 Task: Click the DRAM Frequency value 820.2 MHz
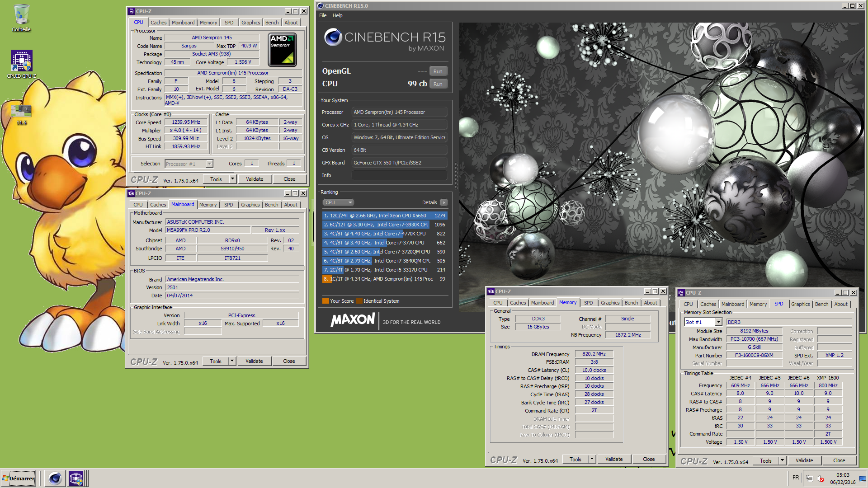(594, 354)
